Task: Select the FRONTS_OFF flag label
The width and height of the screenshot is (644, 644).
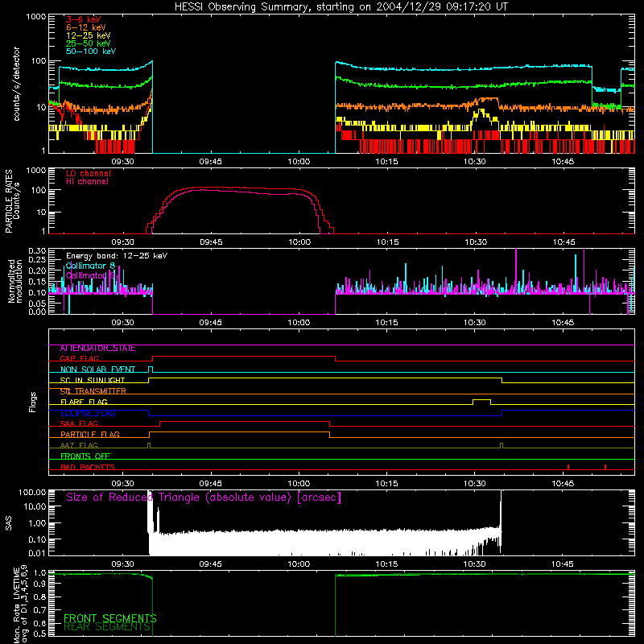Action: point(85,456)
